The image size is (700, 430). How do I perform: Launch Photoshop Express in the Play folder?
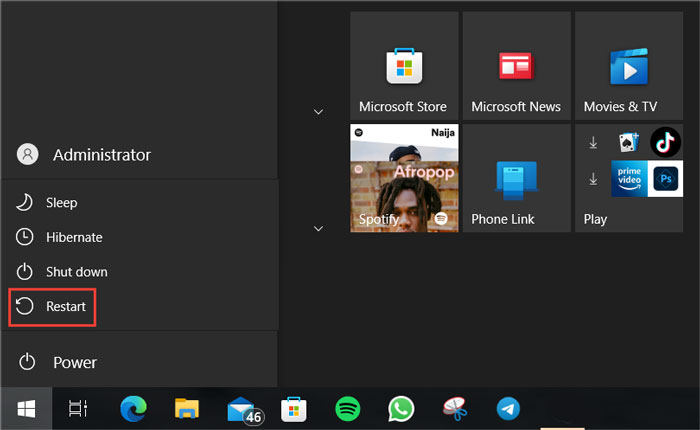[665, 179]
